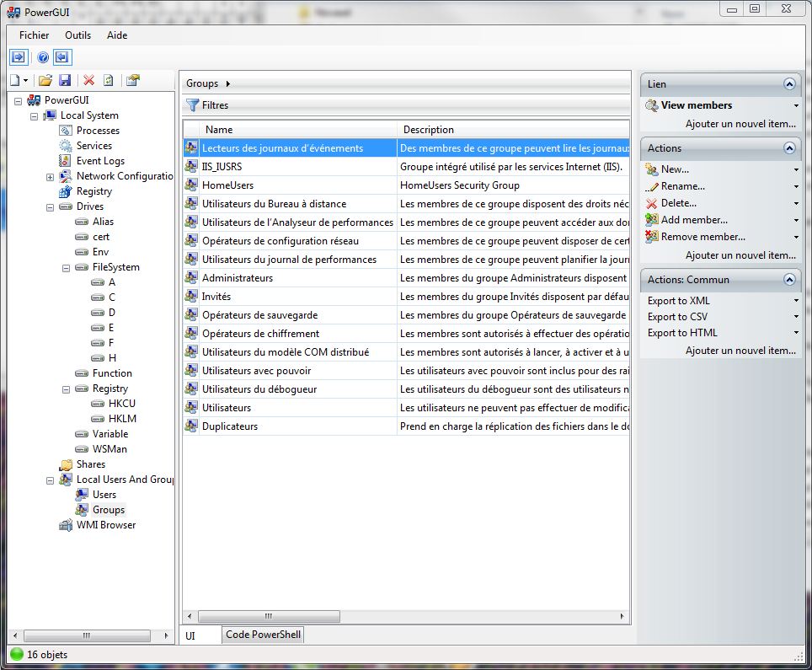Collapse the Lien panel chevron

click(x=789, y=84)
